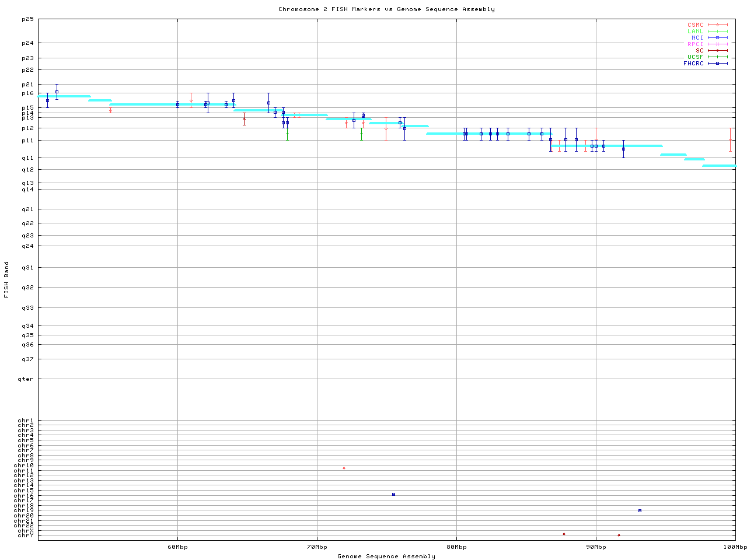Screen dimensions: 747x560
Task: Click the RPCI legend marker sample
Action: click(717, 44)
